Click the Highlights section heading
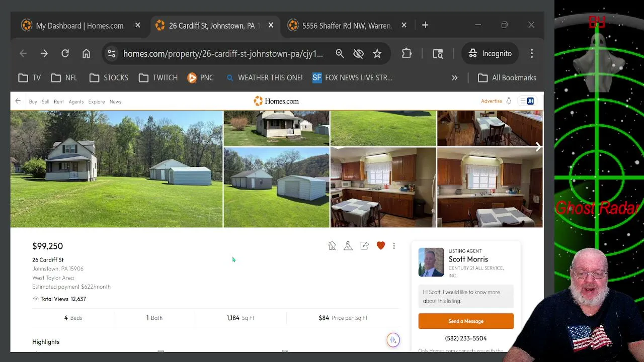The height and width of the screenshot is (362, 644). coord(46,342)
